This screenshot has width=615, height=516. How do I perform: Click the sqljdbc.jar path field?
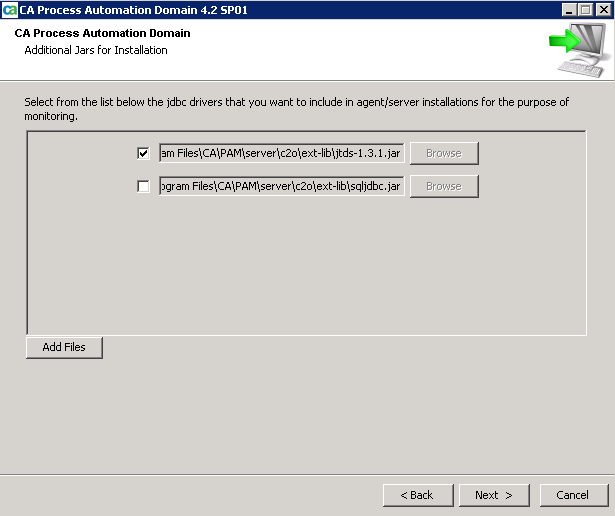coord(281,186)
